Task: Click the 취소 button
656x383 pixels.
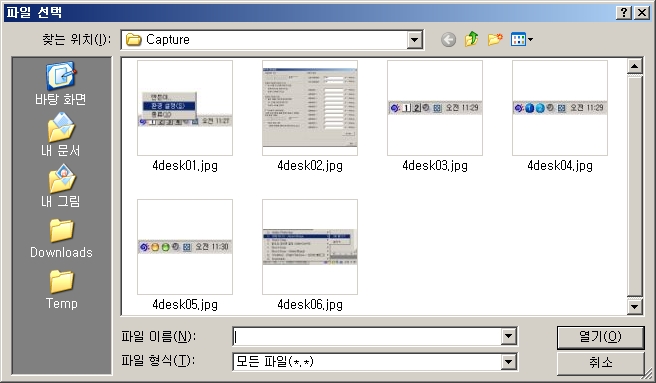Action: (x=600, y=362)
